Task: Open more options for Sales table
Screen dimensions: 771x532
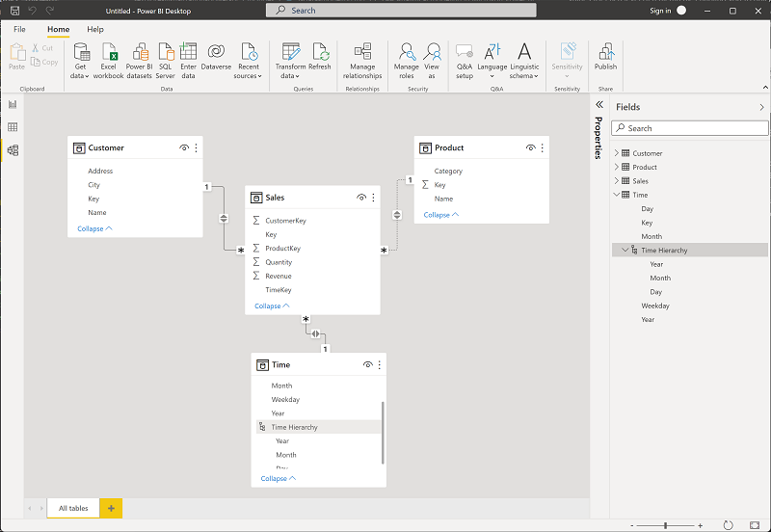Action: click(x=374, y=198)
